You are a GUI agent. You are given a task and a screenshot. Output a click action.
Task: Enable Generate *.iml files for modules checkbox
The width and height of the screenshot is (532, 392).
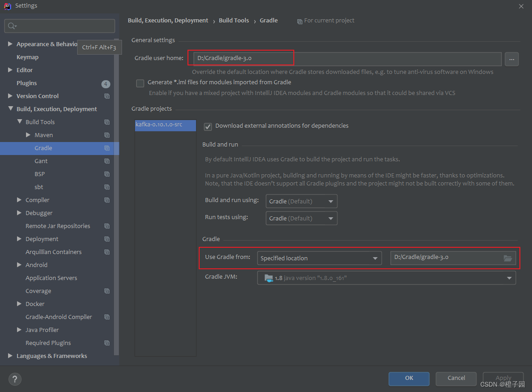point(140,83)
